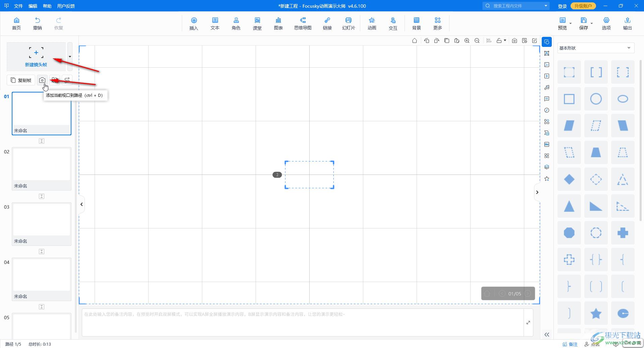This screenshot has height=348, width=644.
Task: Open the 背景 background tool
Action: (417, 23)
